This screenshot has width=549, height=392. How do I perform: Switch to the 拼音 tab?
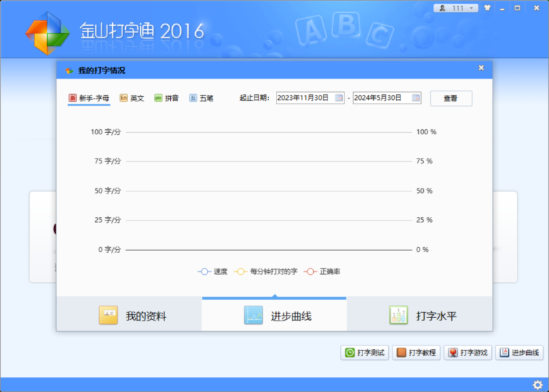point(167,98)
